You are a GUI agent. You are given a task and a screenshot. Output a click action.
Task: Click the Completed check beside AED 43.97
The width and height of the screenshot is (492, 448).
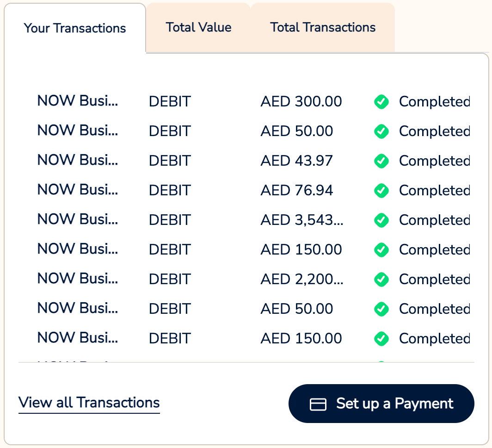pyautogui.click(x=381, y=161)
